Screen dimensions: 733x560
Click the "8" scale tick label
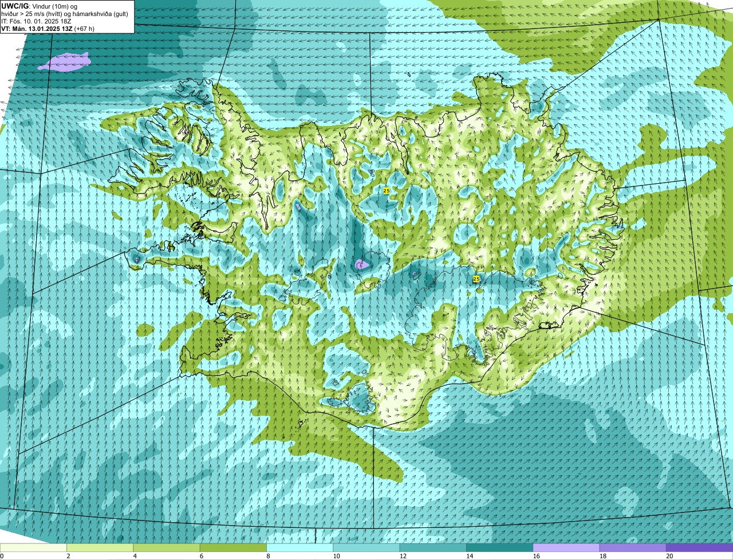coord(269,556)
